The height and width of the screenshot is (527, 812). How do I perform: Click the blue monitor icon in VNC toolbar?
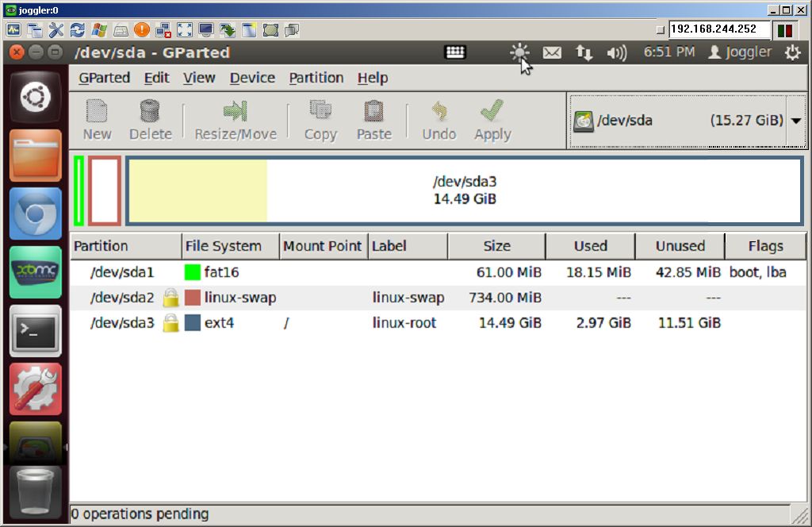(206, 30)
